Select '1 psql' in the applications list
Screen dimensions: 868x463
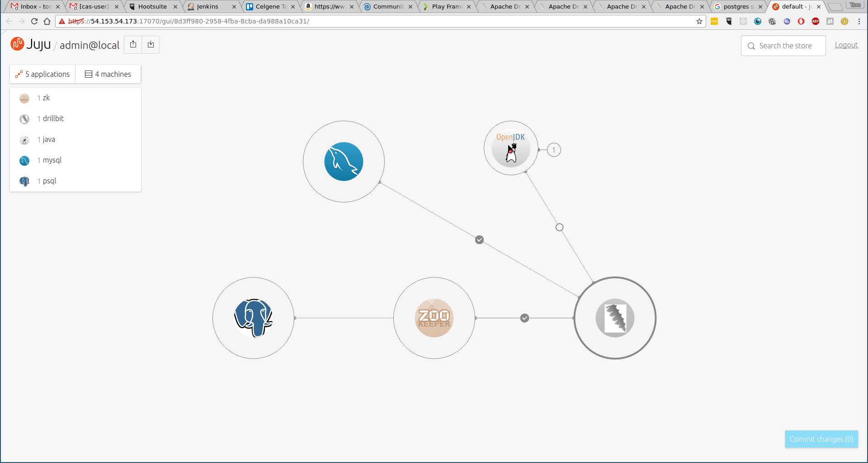click(x=75, y=181)
